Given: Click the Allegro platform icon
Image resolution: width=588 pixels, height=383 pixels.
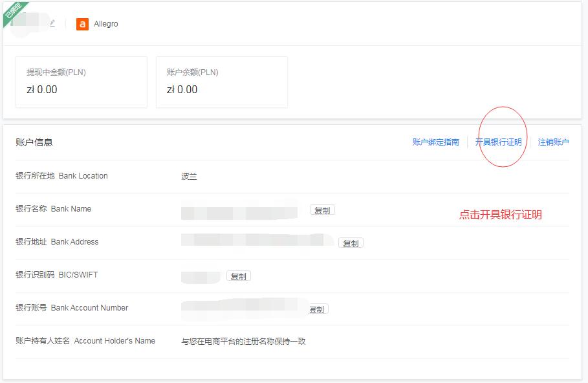Looking at the screenshot, I should 82,24.
